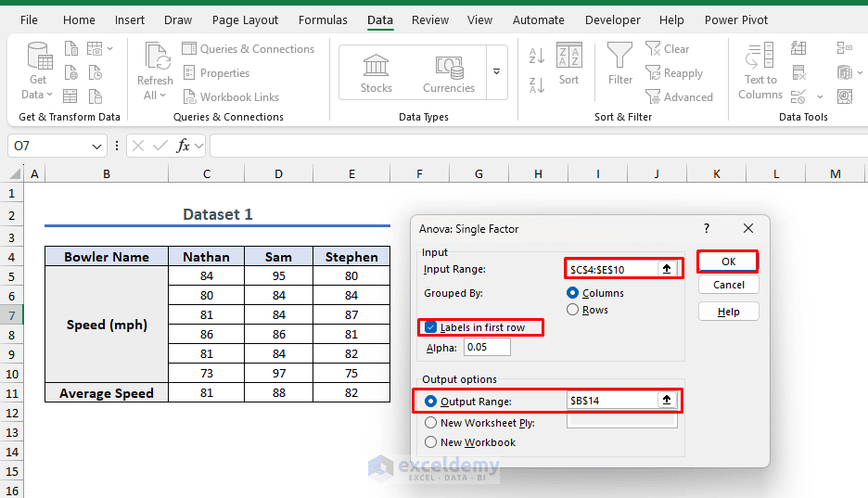Click the Output Range text field

(612, 400)
